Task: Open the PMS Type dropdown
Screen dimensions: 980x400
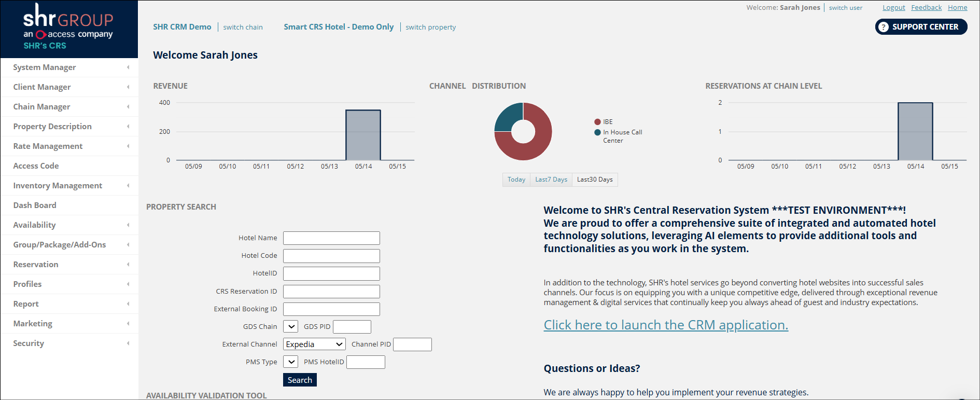Action: pyautogui.click(x=290, y=362)
